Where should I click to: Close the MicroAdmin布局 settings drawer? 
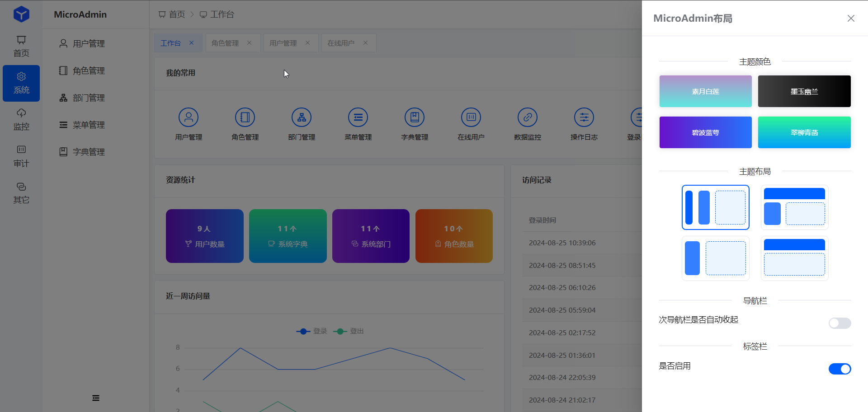[851, 18]
